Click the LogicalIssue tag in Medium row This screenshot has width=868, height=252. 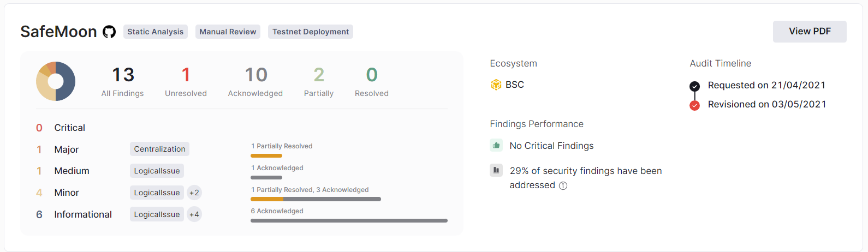[x=157, y=171]
